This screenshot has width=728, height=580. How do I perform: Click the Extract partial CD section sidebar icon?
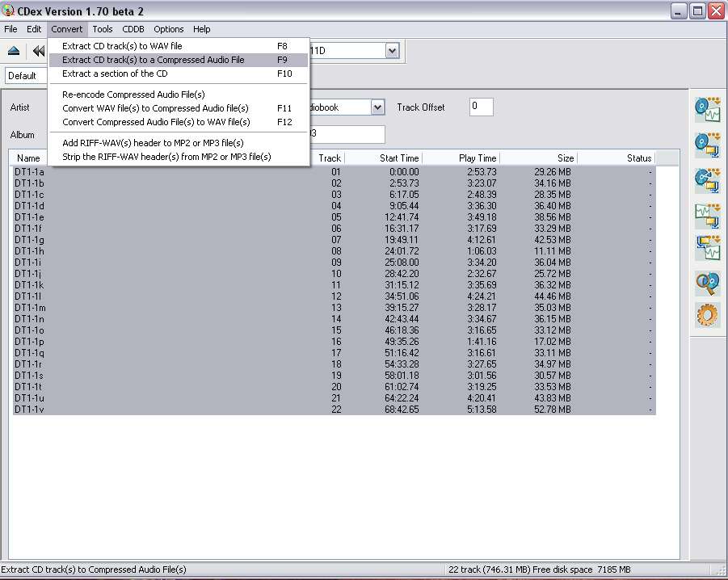coord(707,180)
